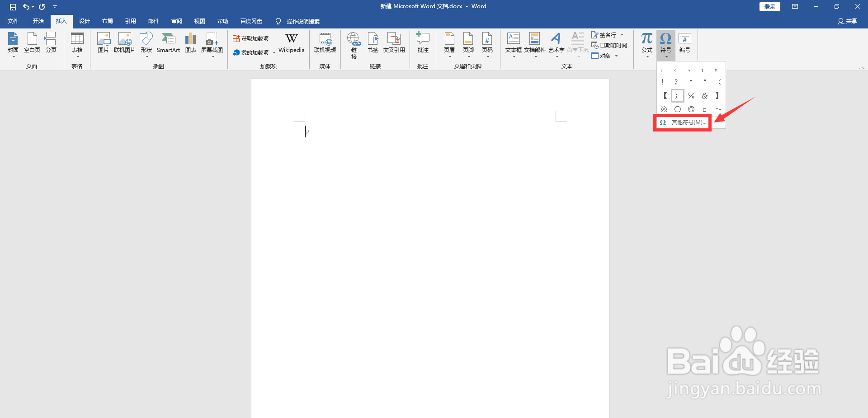Insert date and time (日期和时间)
Screen dimensions: 868x418
click(609, 45)
